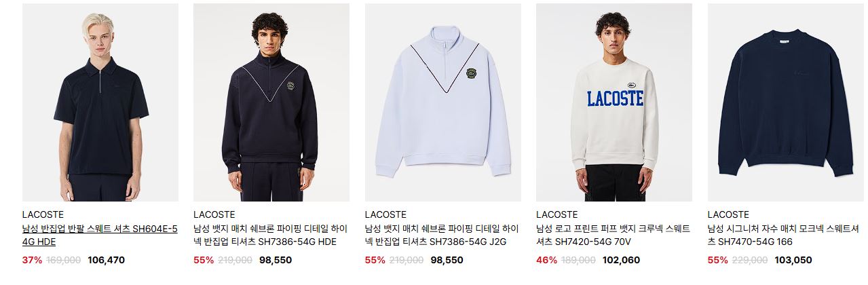Open product title SH7470-54G 166
This screenshot has height=285, width=868.
pyautogui.click(x=785, y=235)
